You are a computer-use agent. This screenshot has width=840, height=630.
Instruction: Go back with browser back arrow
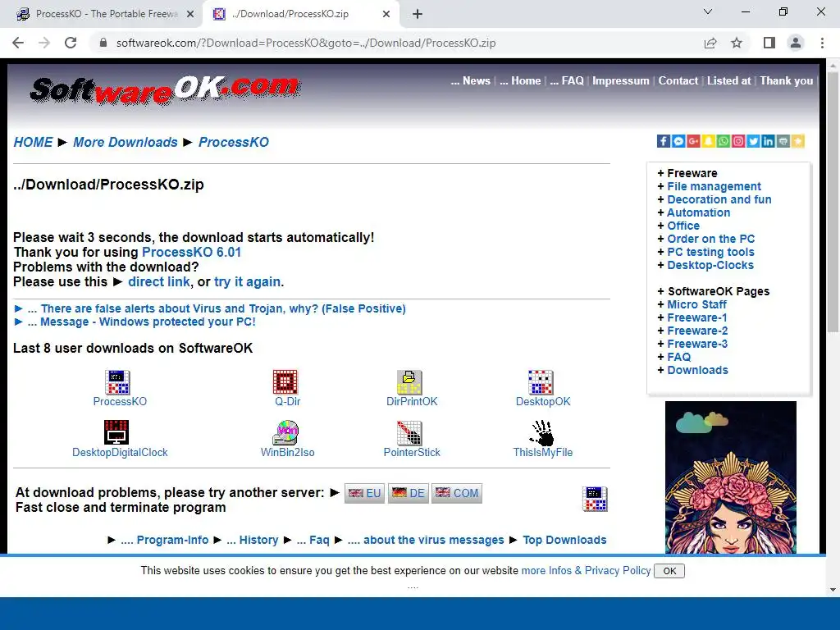(18, 43)
